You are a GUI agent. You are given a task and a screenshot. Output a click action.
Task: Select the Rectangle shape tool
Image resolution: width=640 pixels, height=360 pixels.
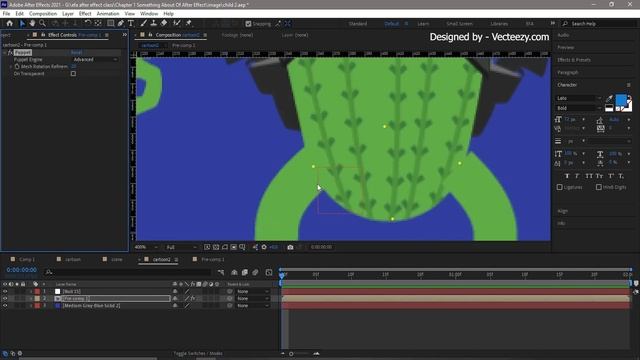[x=110, y=23]
